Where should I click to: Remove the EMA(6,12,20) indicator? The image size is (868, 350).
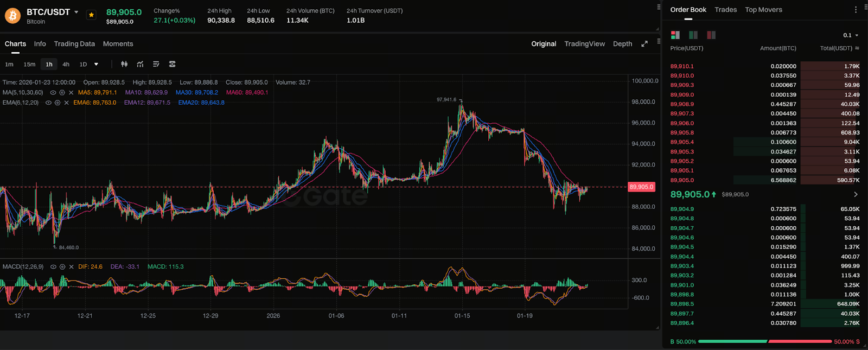(66, 103)
